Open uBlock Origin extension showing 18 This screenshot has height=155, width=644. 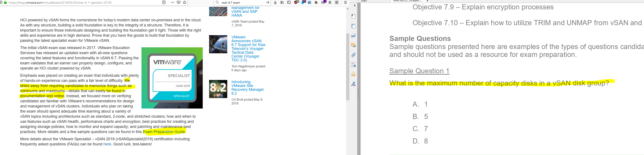(296, 2)
